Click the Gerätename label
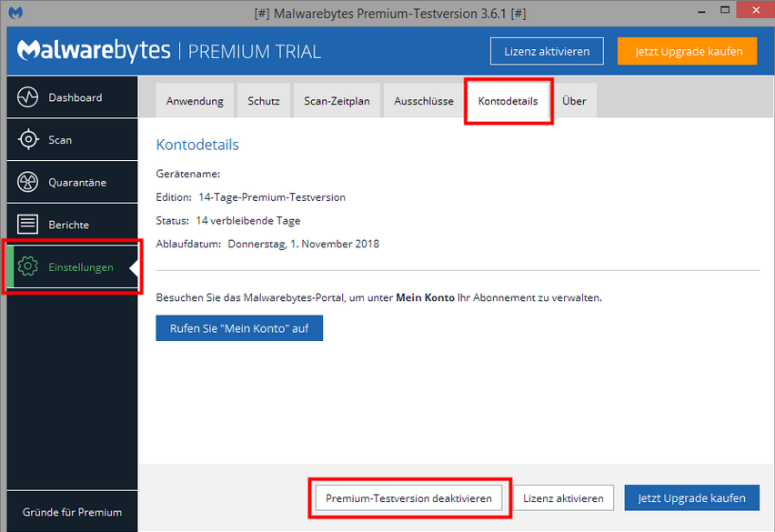The width and height of the screenshot is (775, 532). pos(187,174)
